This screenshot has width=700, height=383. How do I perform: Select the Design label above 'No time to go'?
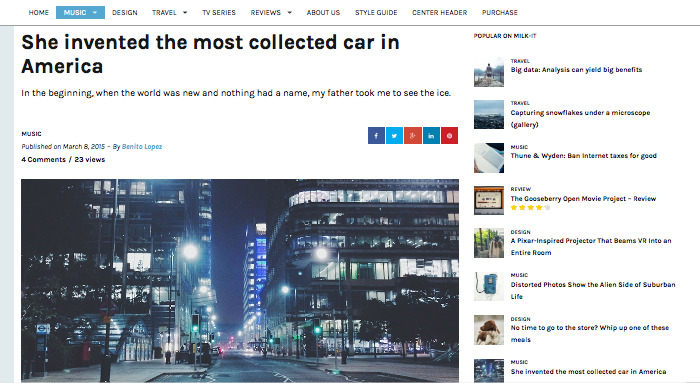click(521, 319)
